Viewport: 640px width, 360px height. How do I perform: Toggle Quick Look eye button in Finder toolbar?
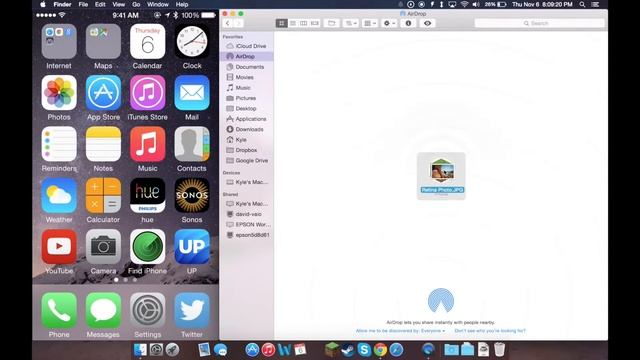pos(427,23)
